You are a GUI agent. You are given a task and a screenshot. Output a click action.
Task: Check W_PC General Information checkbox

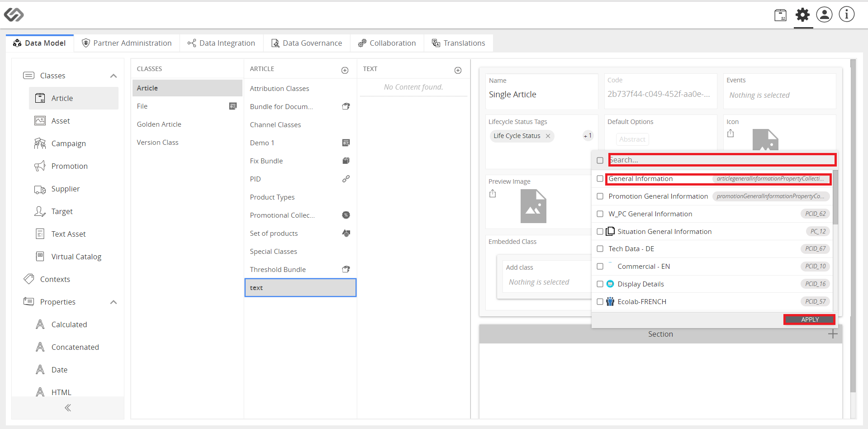click(600, 214)
